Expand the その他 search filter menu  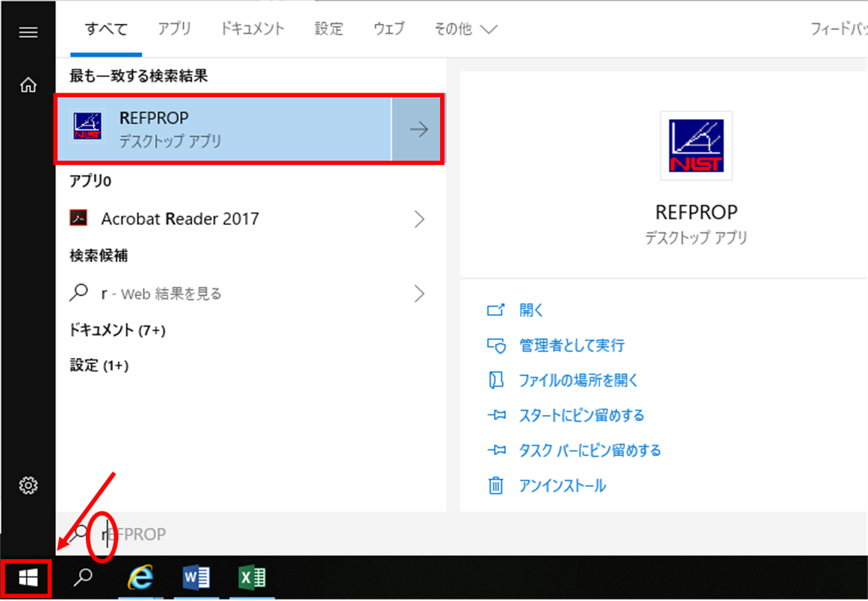(465, 28)
